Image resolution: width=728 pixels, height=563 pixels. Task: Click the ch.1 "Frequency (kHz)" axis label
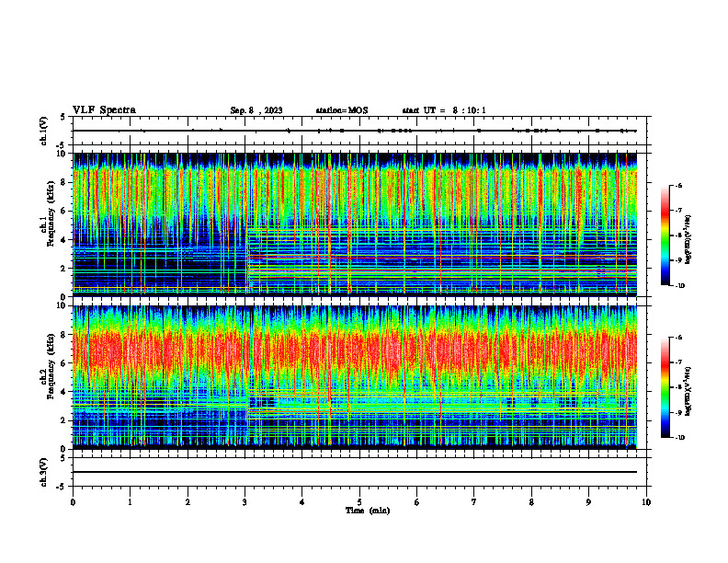coord(51,213)
